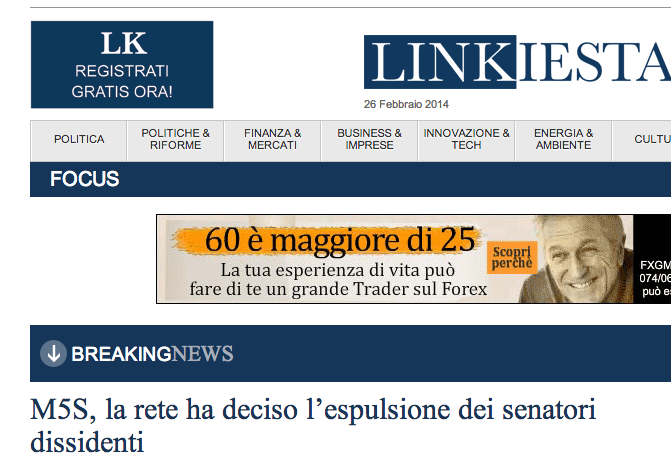The image size is (671, 460).
Task: Click the LK logo in registration box
Action: 124,43
